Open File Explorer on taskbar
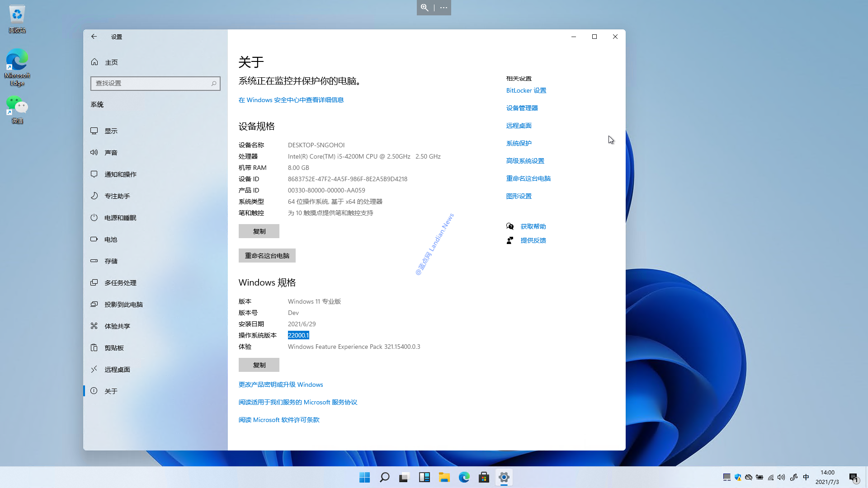 tap(444, 478)
